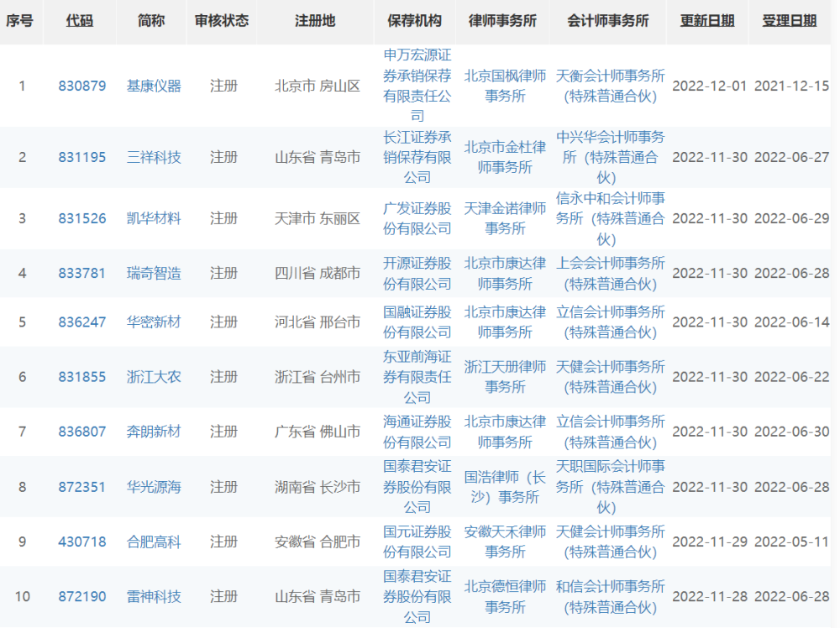Click the 序号 column header
The width and height of the screenshot is (840, 628).
pyautogui.click(x=20, y=21)
